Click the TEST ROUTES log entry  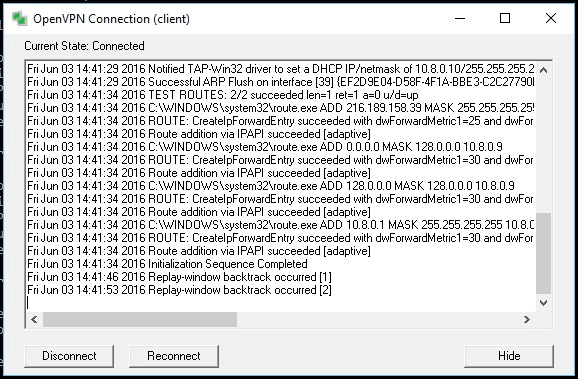223,95
